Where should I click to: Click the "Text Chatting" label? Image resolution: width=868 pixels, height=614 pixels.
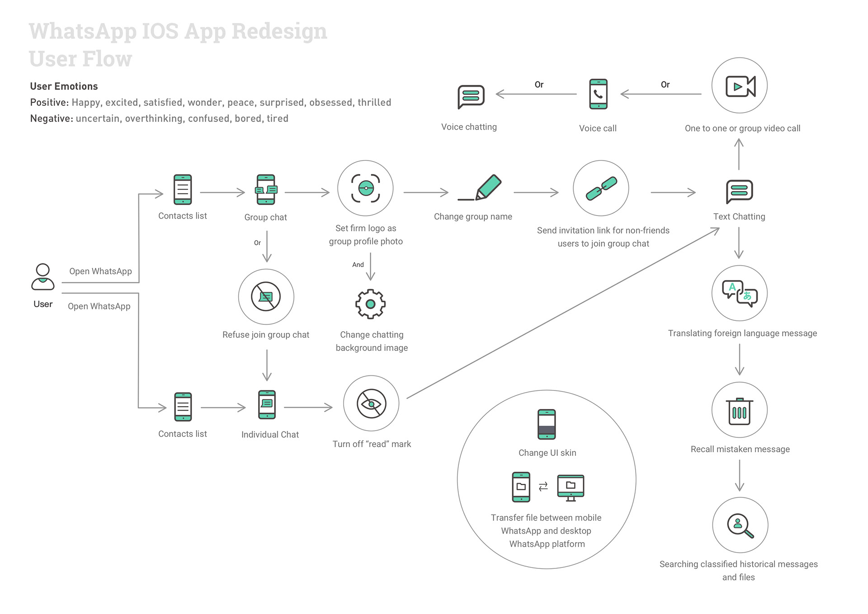[739, 216]
